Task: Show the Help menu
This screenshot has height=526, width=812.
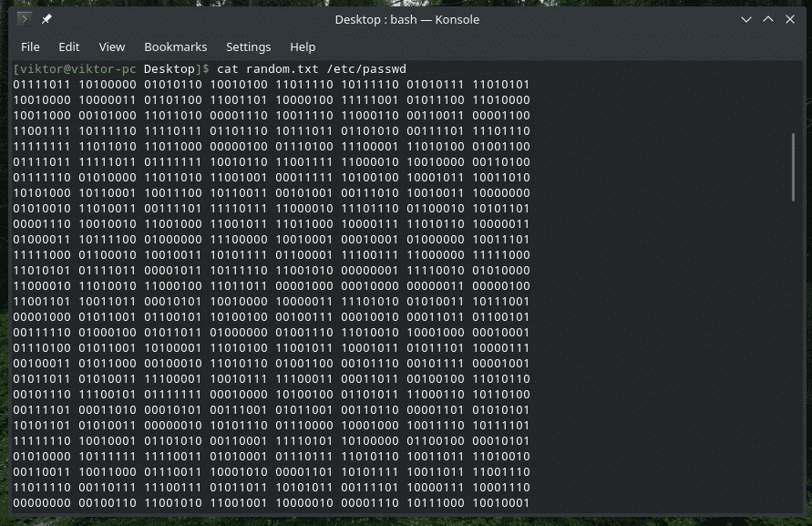Action: coord(302,46)
